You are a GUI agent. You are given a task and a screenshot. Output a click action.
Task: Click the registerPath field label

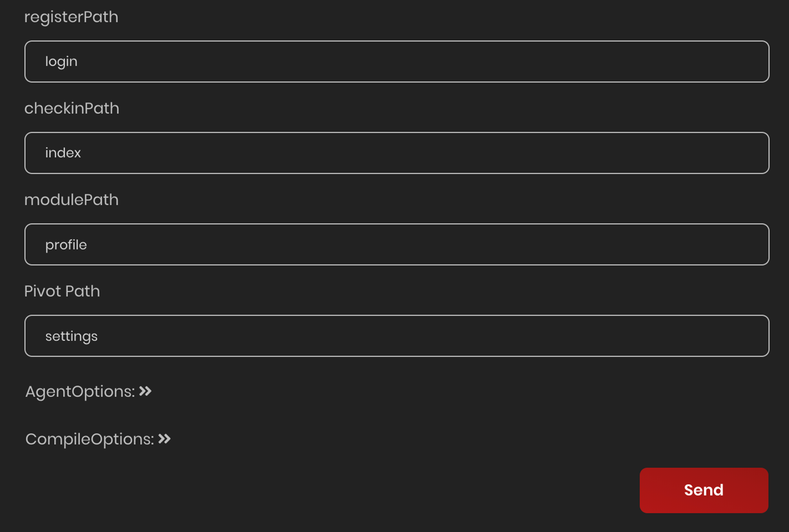[x=71, y=17]
